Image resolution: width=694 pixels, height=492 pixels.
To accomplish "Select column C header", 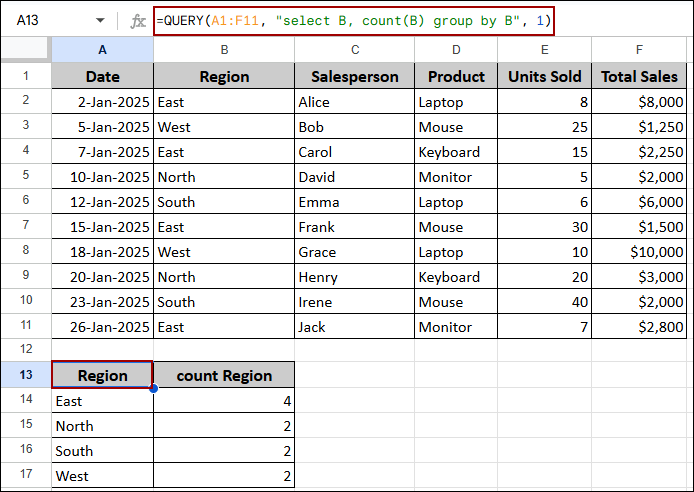I will click(355, 50).
